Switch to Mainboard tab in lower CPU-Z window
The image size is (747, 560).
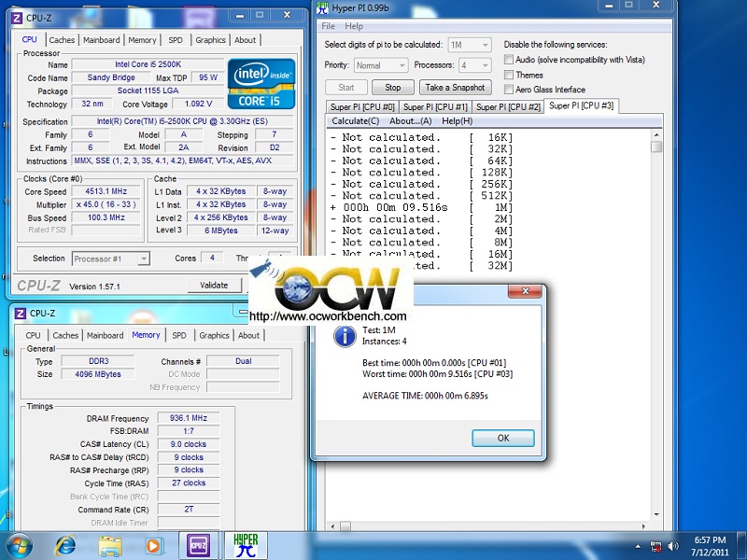coord(105,335)
